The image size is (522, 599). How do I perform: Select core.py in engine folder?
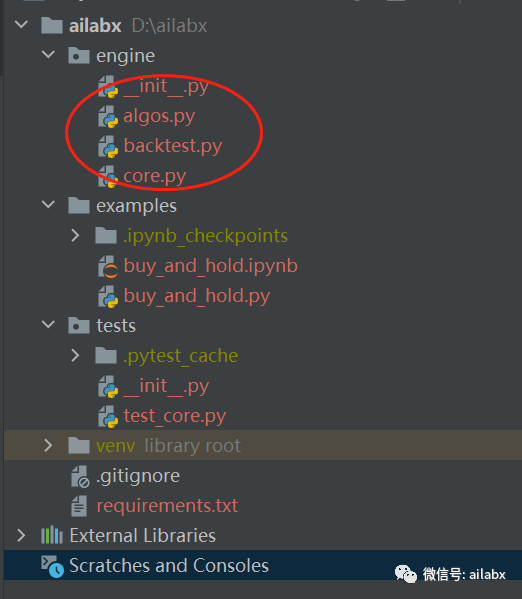click(x=155, y=176)
